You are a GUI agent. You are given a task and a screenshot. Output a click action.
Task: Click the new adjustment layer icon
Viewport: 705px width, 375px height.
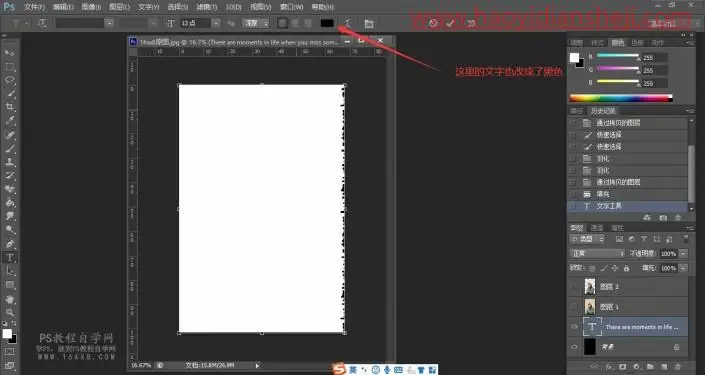tap(637, 367)
